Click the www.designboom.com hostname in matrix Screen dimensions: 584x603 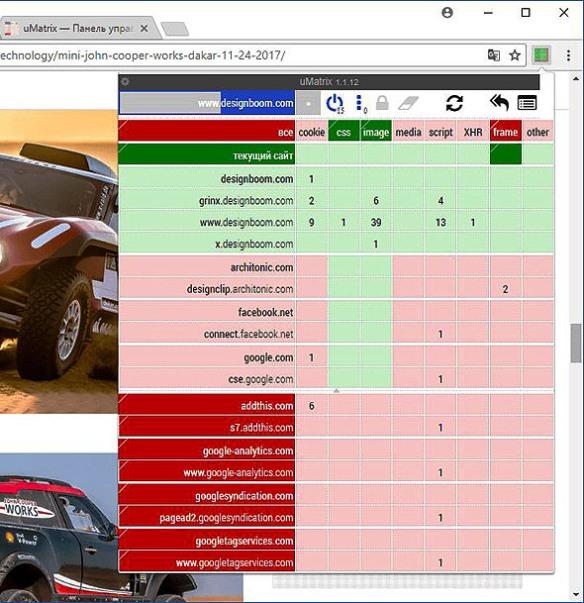207,222
